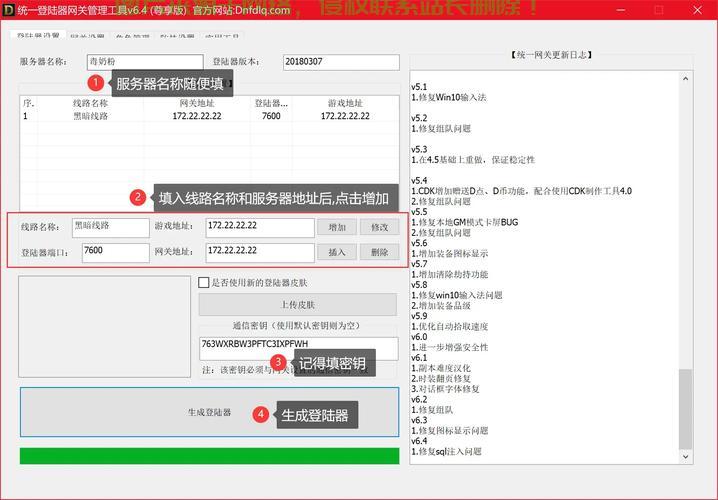Click the v6.0 version label in log
718x500 pixels.
[x=419, y=337]
